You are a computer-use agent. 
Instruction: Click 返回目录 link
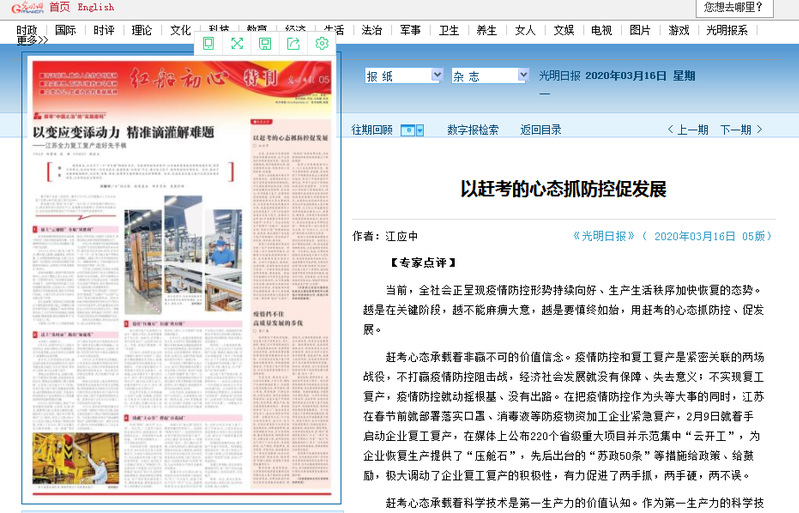[x=541, y=130]
